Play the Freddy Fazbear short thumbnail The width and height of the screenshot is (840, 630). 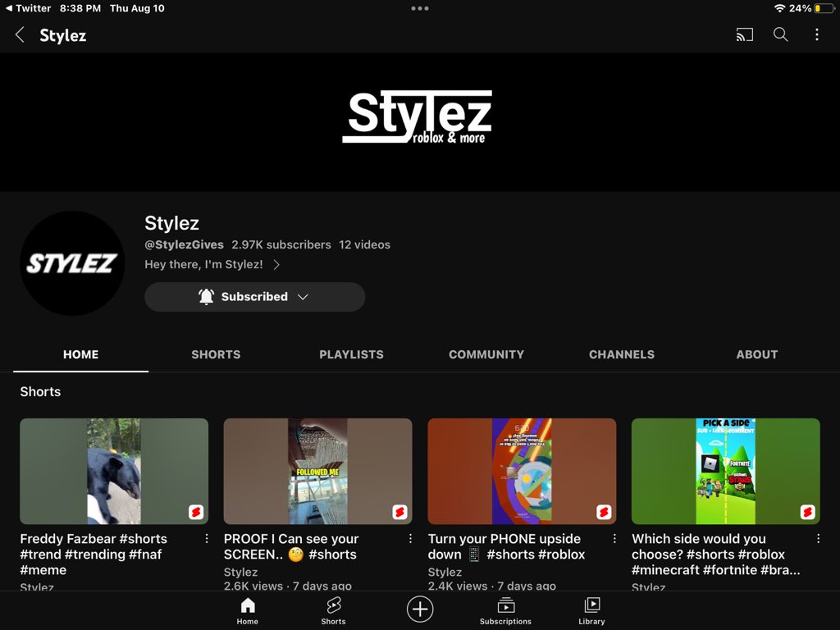tap(114, 472)
